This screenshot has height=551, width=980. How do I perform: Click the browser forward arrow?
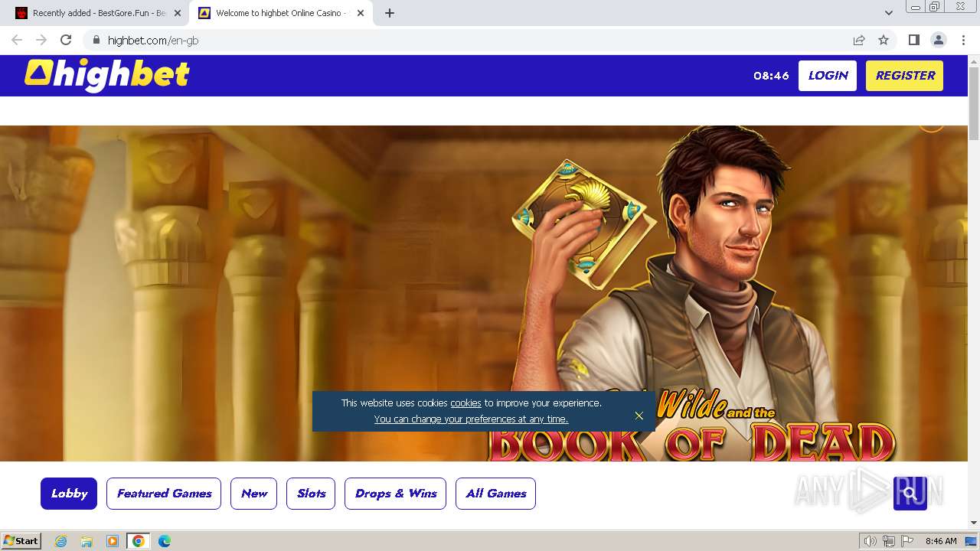(x=41, y=40)
